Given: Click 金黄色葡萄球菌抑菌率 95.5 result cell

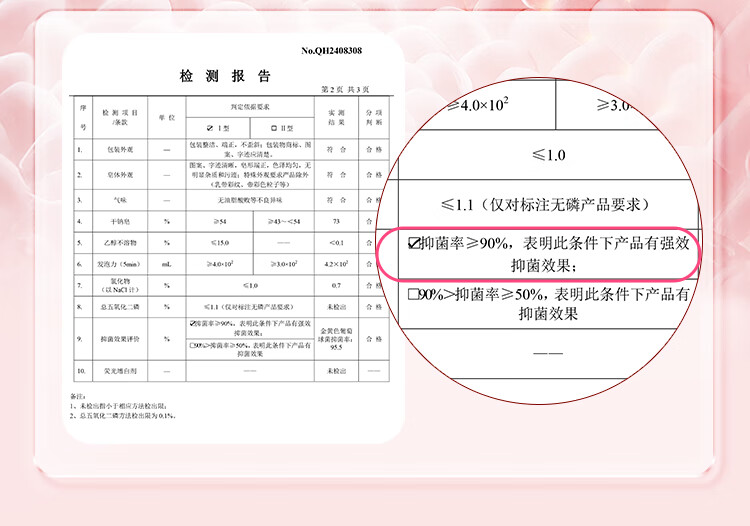Looking at the screenshot, I should (336, 339).
